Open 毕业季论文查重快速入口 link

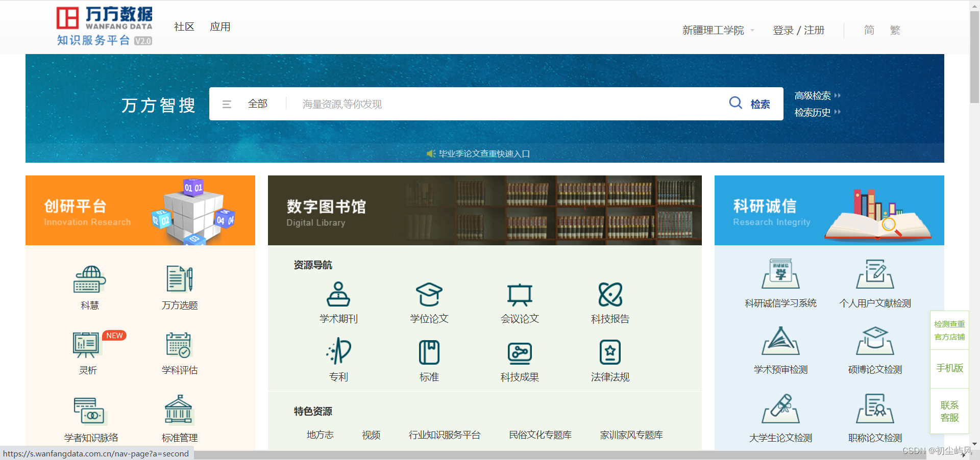click(484, 154)
